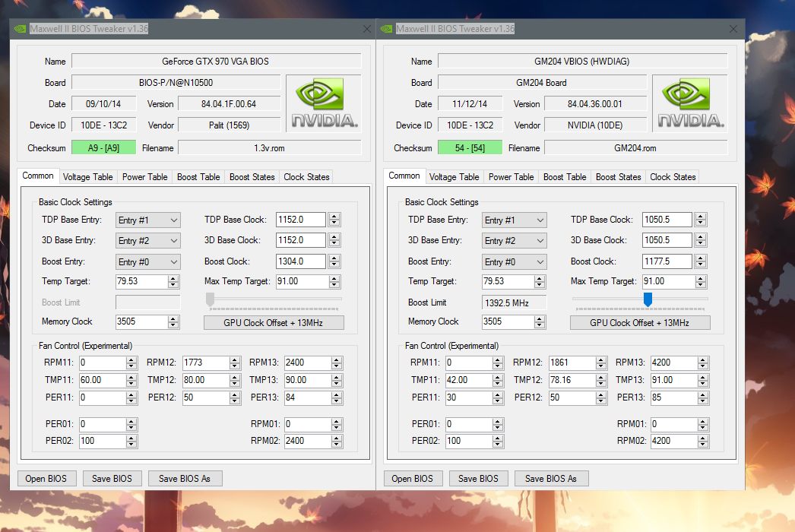Click the stepper of TDP Base Clock 1152.0

tap(334, 220)
